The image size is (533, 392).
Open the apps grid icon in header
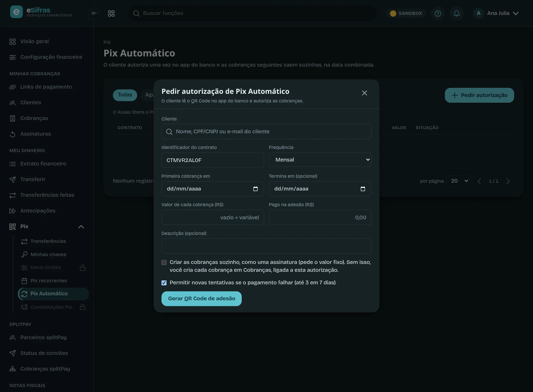pyautogui.click(x=111, y=13)
